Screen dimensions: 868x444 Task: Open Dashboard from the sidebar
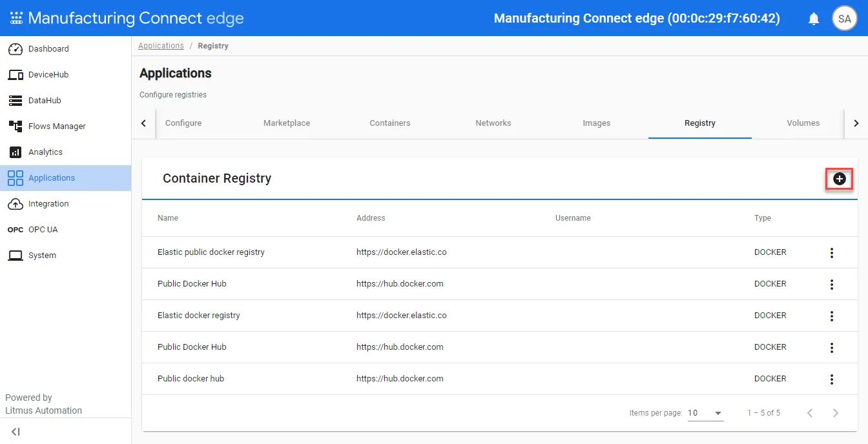pyautogui.click(x=65, y=49)
